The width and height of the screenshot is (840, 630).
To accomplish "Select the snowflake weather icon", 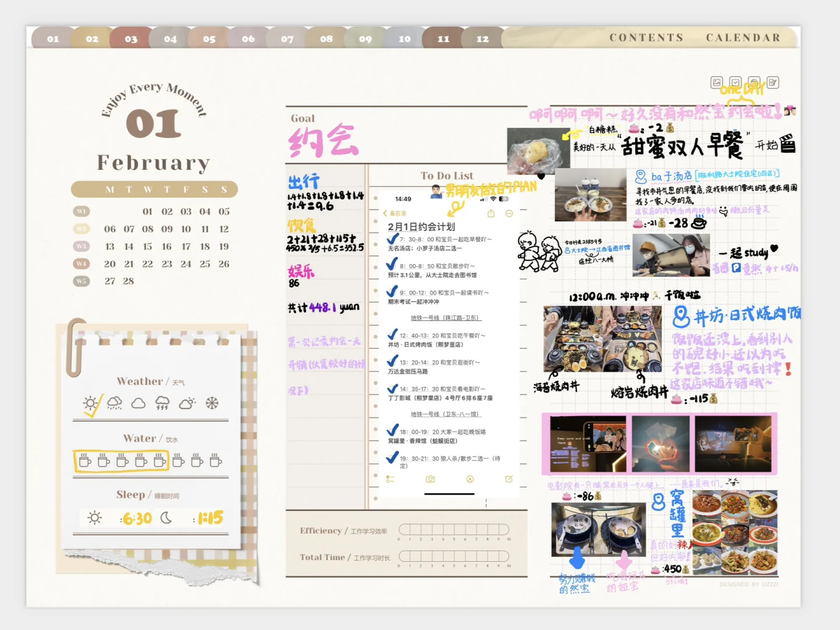I will point(212,403).
